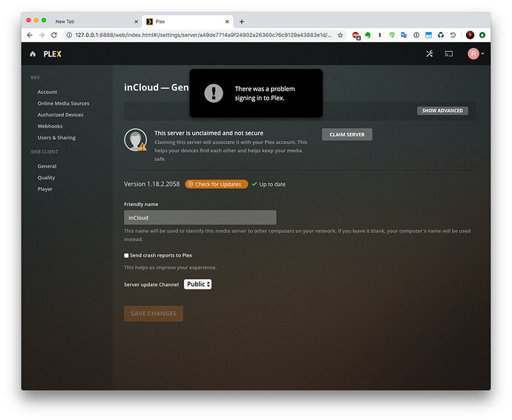Click 'This server is unclaimed and not secure'
The image size is (512, 420).
point(209,134)
